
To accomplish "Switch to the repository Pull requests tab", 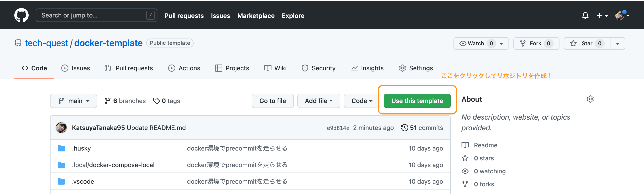I will pyautogui.click(x=129, y=68).
